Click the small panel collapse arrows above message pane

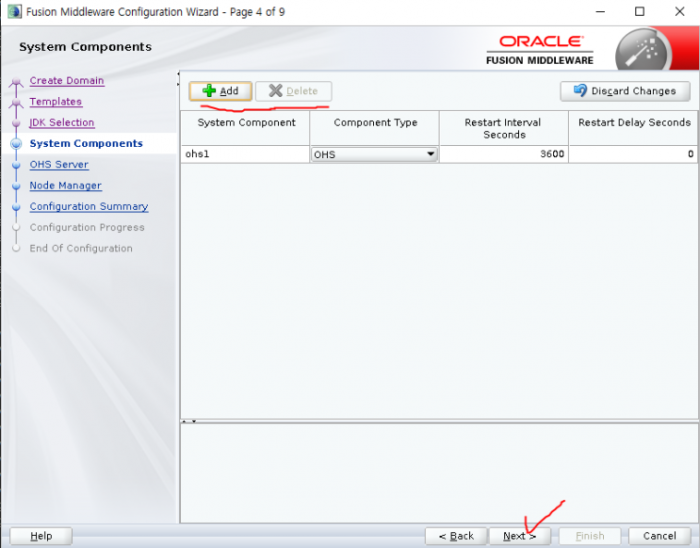189,421
